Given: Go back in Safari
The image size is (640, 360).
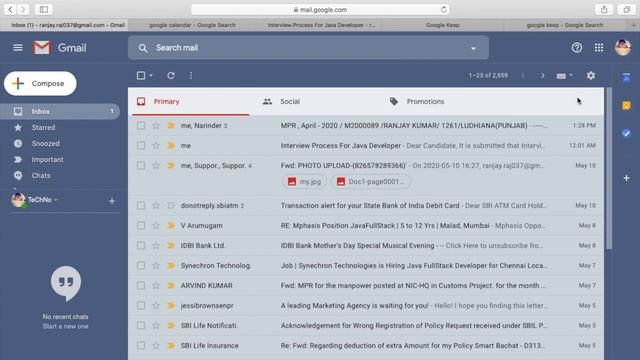Looking at the screenshot, I should tap(10, 9).
